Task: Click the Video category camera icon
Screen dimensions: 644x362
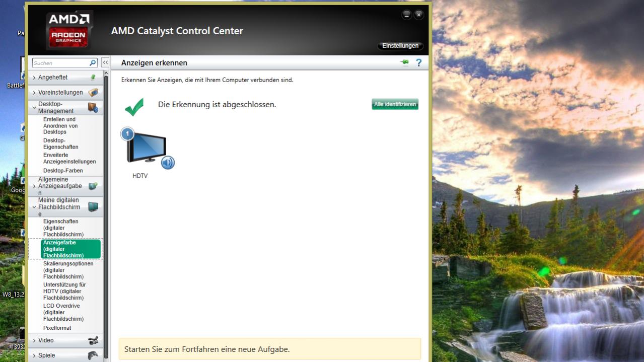Action: click(x=93, y=340)
